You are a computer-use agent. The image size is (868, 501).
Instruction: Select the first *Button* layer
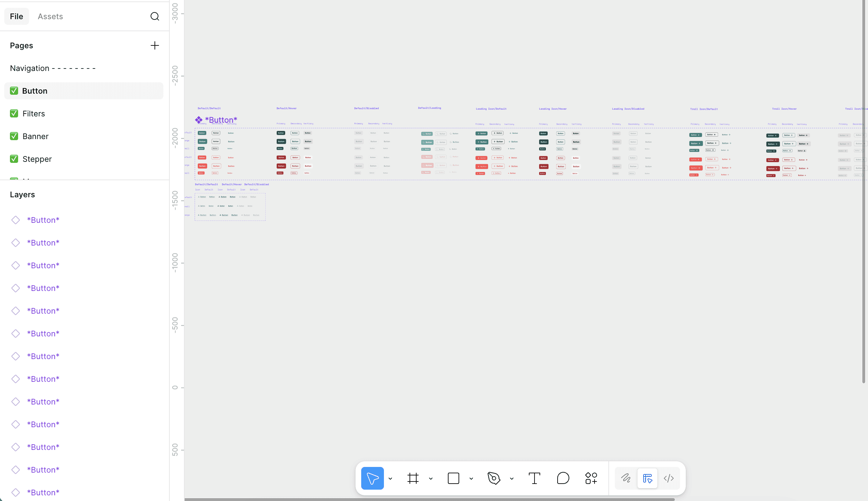(x=43, y=220)
